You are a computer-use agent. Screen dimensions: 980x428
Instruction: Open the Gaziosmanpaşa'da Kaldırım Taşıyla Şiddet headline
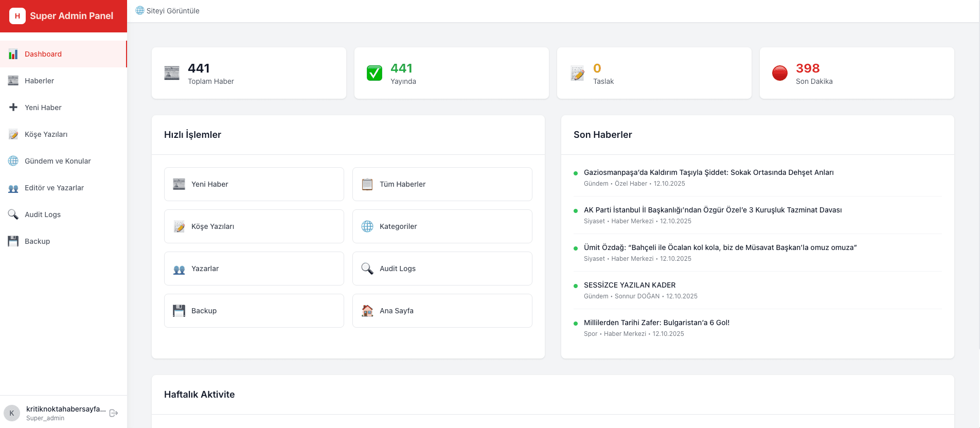pyautogui.click(x=708, y=172)
